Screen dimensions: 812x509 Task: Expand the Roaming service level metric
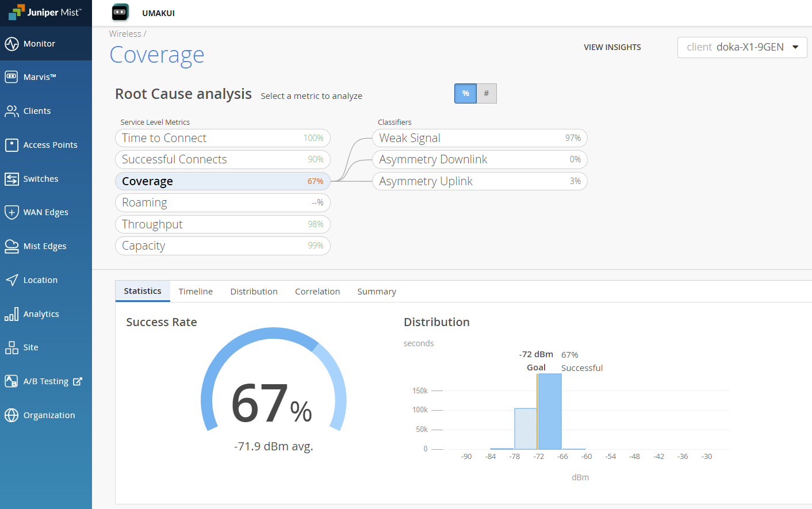(223, 202)
